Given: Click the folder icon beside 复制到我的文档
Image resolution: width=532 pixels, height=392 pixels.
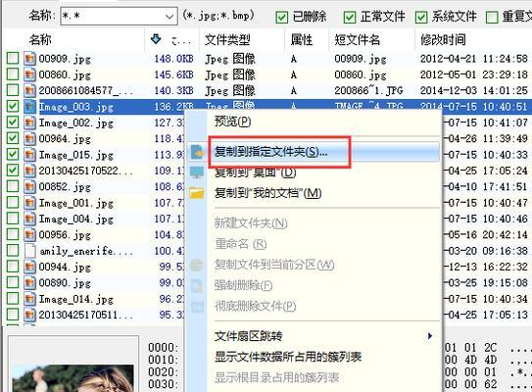Looking at the screenshot, I should [197, 193].
